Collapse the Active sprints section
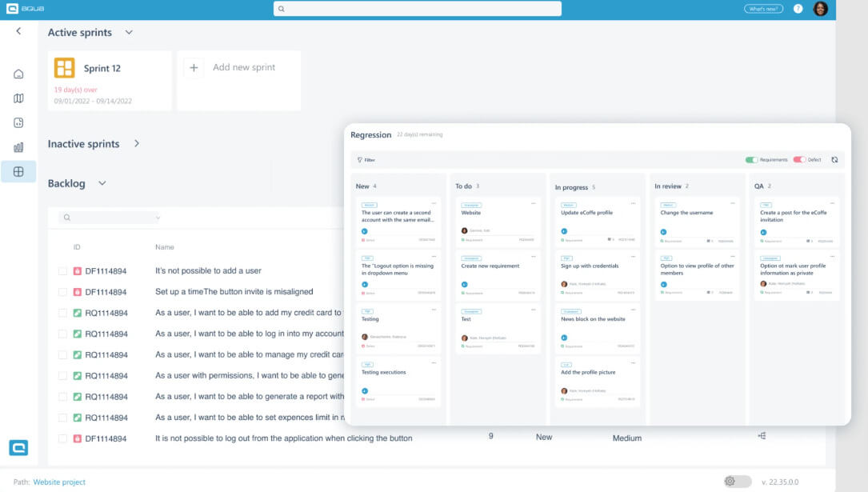Image resolution: width=868 pixels, height=492 pixels. coord(127,33)
